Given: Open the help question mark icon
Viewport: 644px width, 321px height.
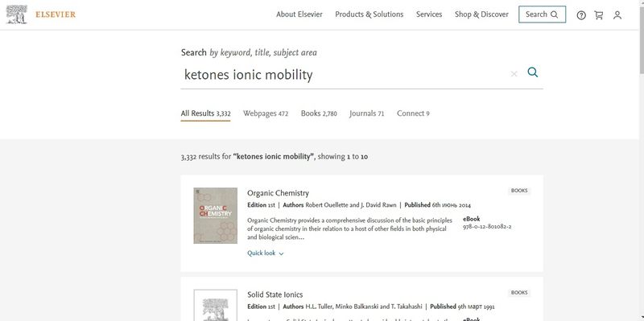Looking at the screenshot, I should click(581, 15).
